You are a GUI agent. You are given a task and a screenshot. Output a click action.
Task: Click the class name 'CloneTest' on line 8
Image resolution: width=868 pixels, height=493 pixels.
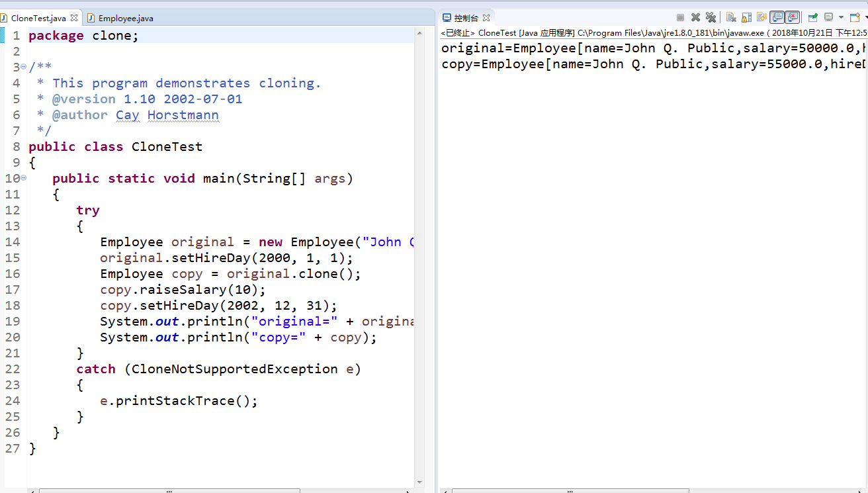coord(167,147)
